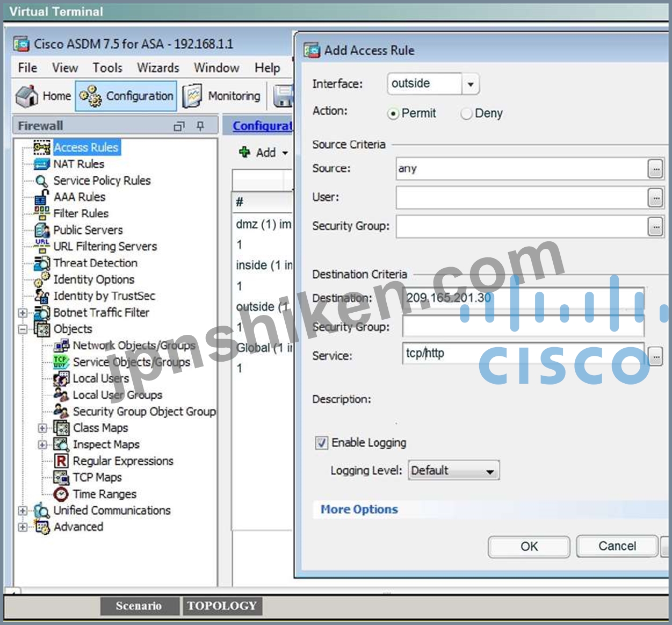The height and width of the screenshot is (625, 672).
Task: Select the Security Group Object Group icon
Action: pyautogui.click(x=62, y=412)
